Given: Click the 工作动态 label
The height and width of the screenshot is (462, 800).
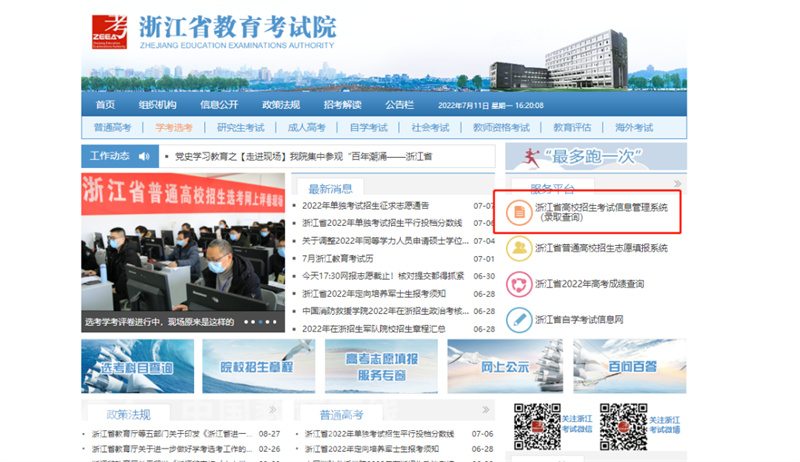Looking at the screenshot, I should tap(110, 156).
